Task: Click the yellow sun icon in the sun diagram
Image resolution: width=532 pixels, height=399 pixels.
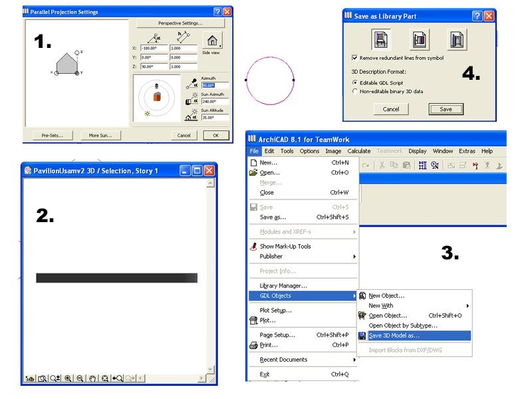Action: (147, 114)
